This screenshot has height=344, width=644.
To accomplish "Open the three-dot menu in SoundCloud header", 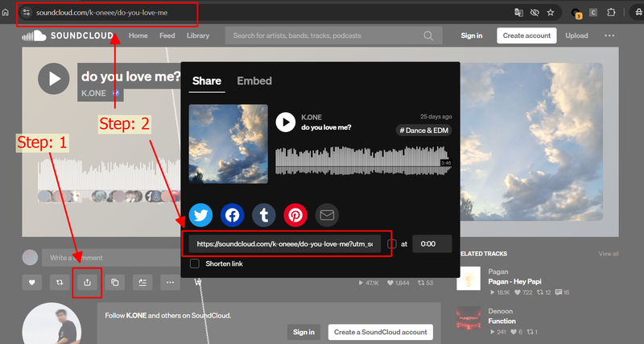I will [609, 35].
